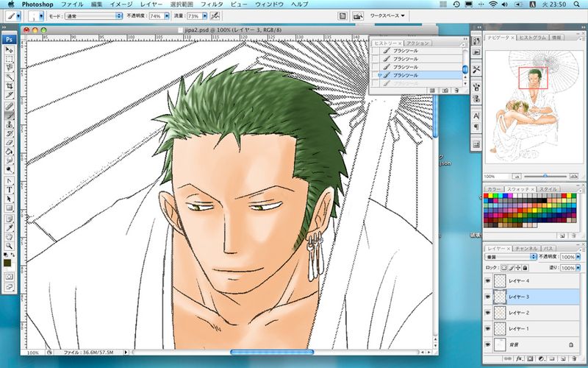Open the Character panel dock icon
The image size is (588, 368).
[x=476, y=116]
